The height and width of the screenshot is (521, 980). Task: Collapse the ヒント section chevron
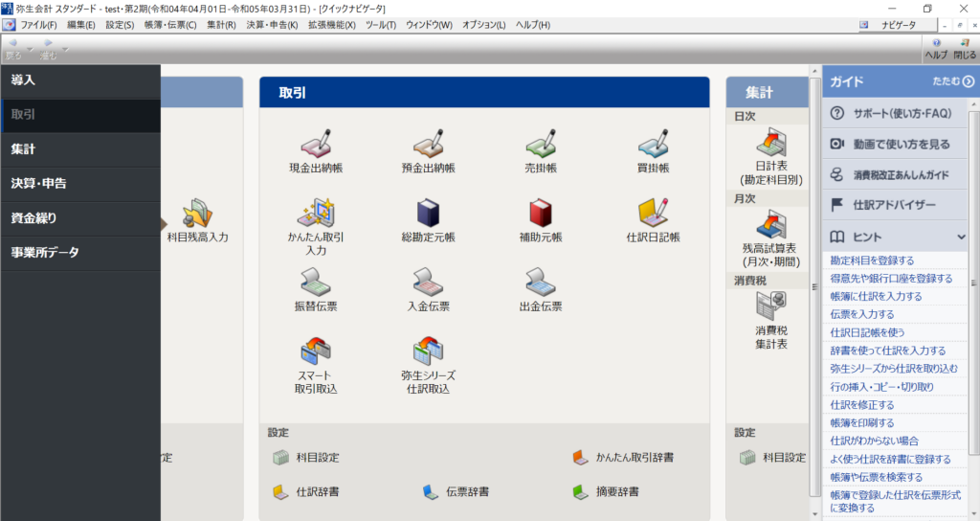click(961, 237)
